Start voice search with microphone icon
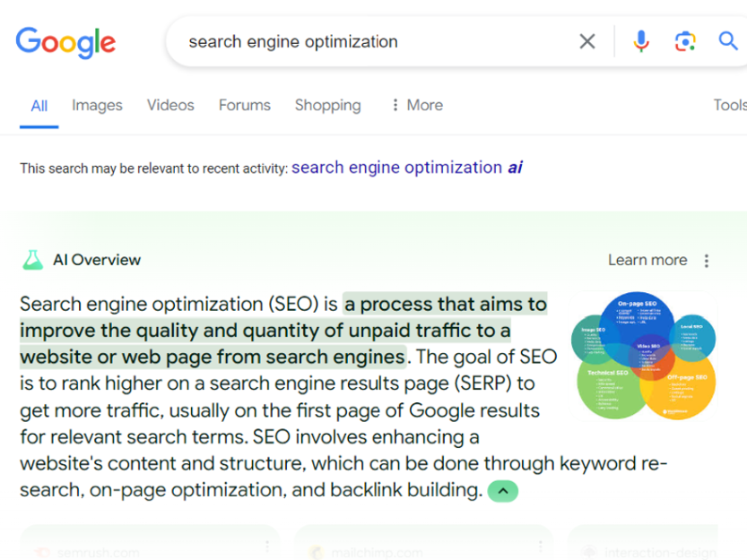This screenshot has width=747, height=560. point(641,41)
